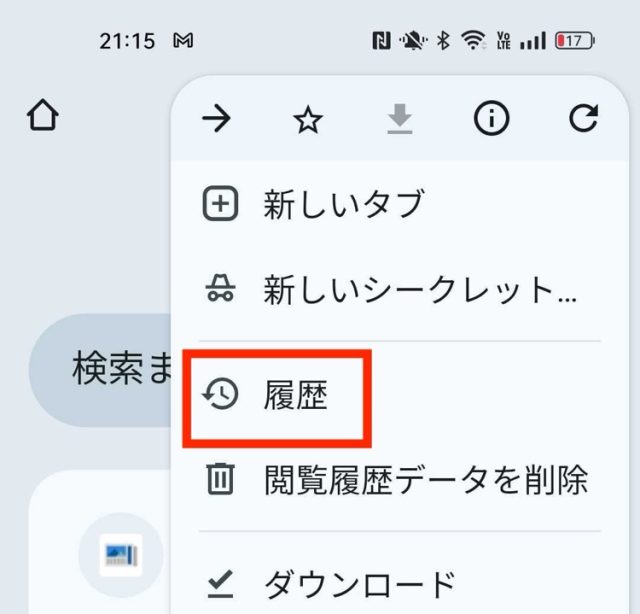Click the new tab plus icon

220,203
